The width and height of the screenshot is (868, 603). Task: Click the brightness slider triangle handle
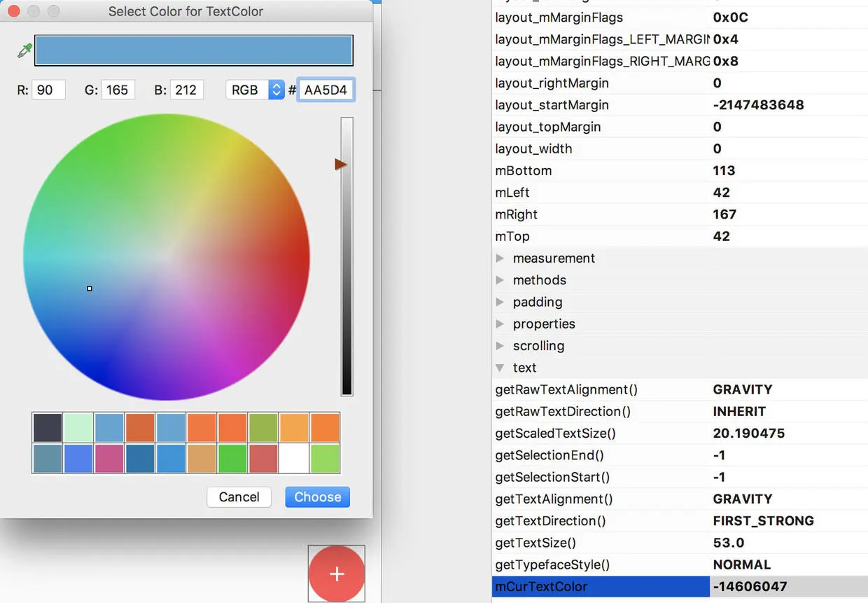341,165
